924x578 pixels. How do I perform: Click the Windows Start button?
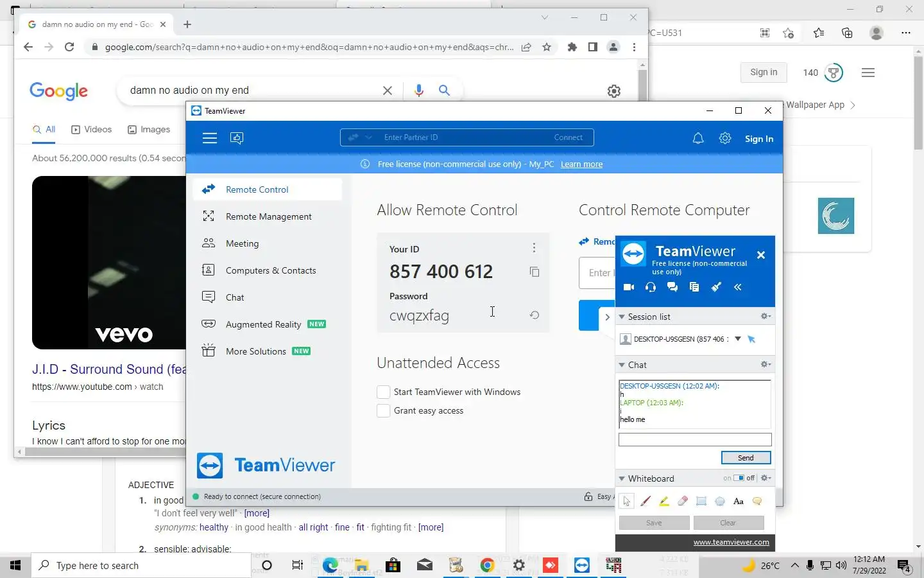coord(15,565)
